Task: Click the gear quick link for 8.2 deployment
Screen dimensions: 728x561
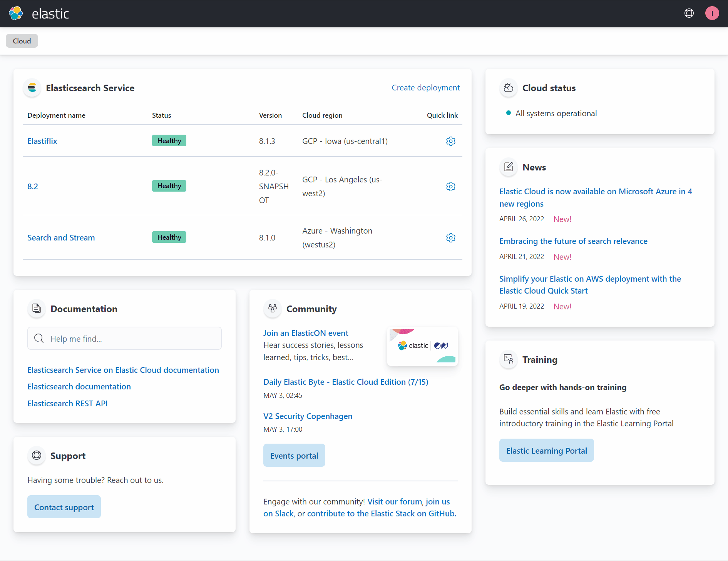Action: pos(450,187)
